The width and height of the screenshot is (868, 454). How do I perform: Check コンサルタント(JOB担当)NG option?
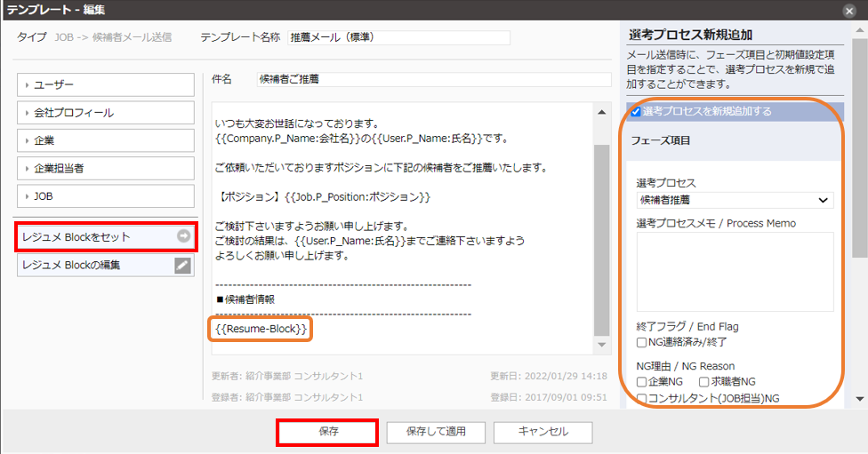(642, 398)
